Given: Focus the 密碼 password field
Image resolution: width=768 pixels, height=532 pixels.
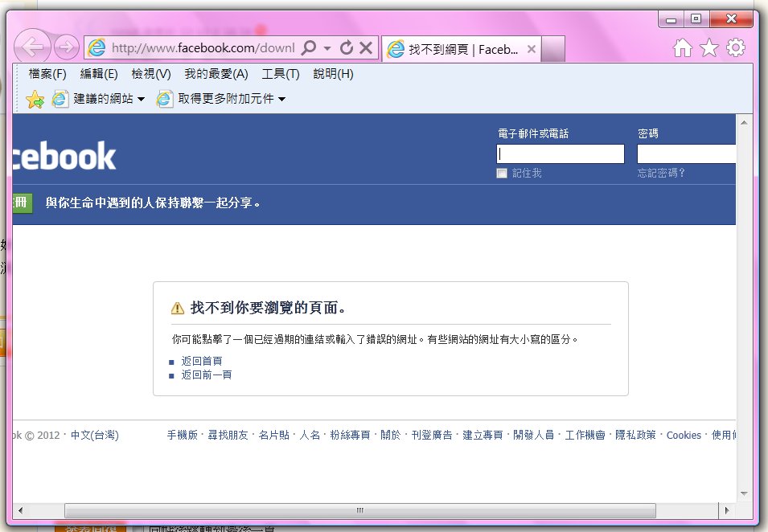Looking at the screenshot, I should tap(687, 153).
